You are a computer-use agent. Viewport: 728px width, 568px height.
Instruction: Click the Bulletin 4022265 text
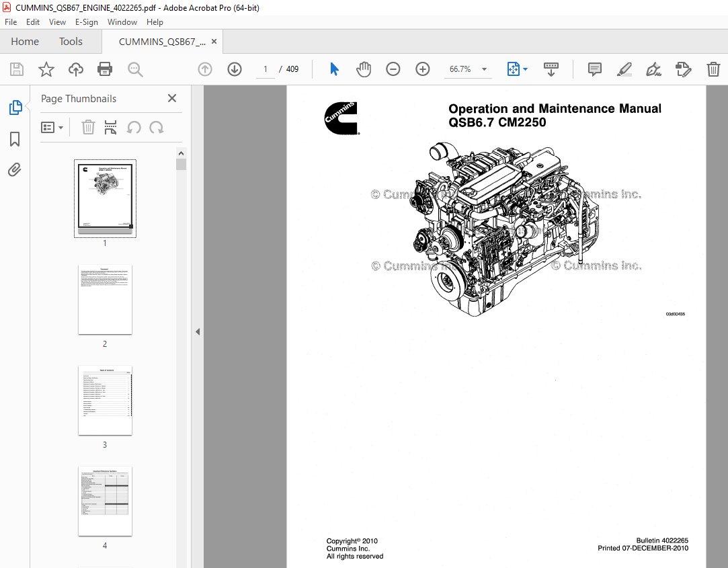tap(662, 540)
